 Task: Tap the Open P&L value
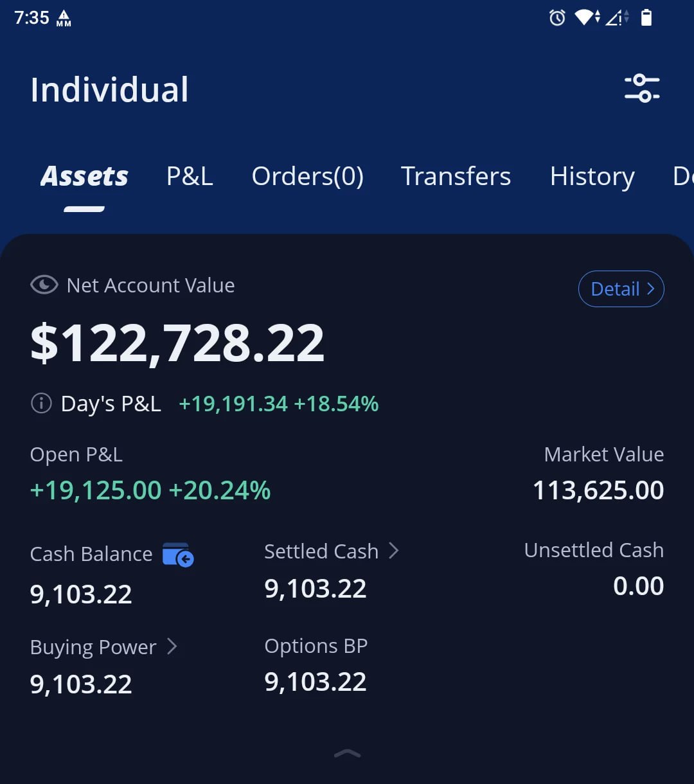point(150,490)
